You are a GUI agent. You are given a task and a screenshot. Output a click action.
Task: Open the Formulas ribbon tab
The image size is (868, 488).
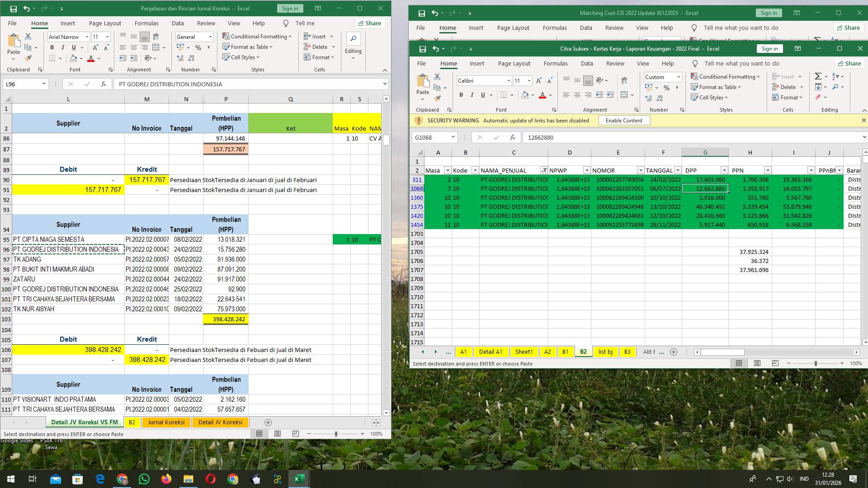point(556,63)
